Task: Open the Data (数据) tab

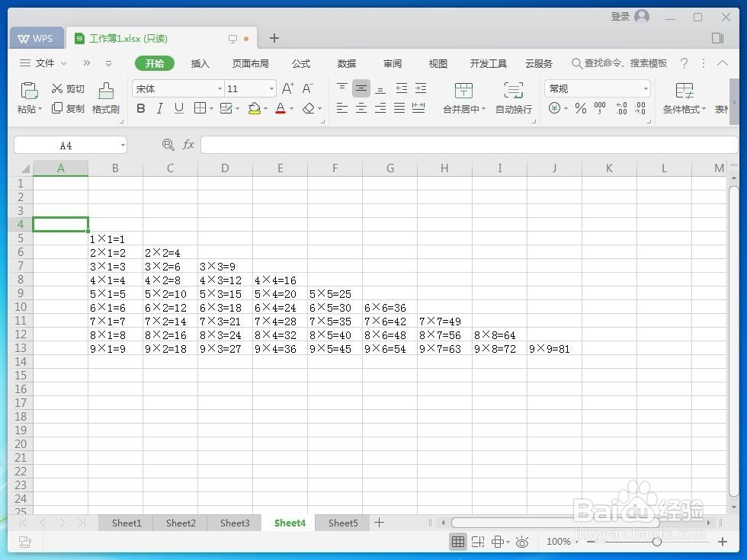Action: [347, 63]
